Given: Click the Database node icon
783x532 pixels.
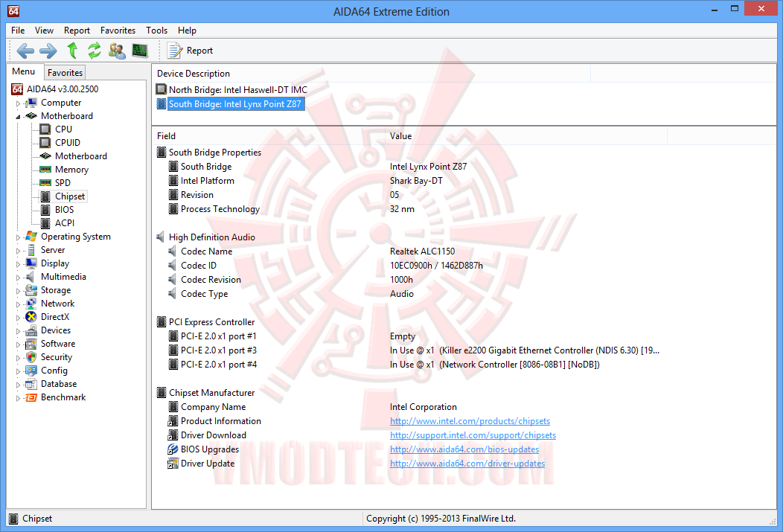Looking at the screenshot, I should (x=31, y=384).
